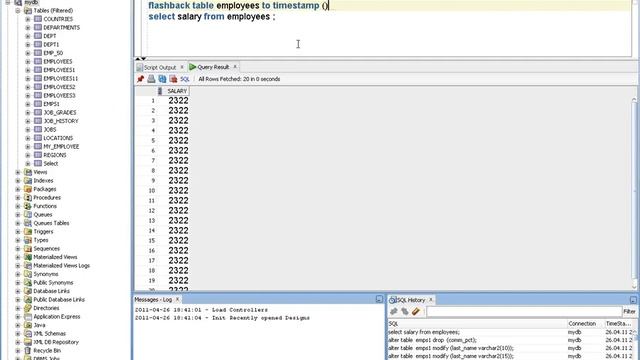Viewport: 640px width, 360px height.
Task: Click the 'All Rows Fetched: 20 in 0 seconds' status
Action: point(239,79)
